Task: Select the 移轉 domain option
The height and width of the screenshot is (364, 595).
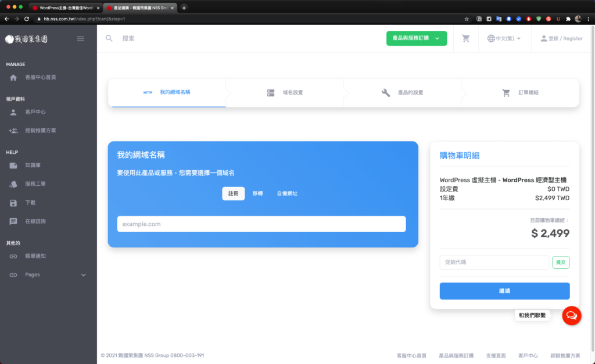Action: tap(257, 193)
